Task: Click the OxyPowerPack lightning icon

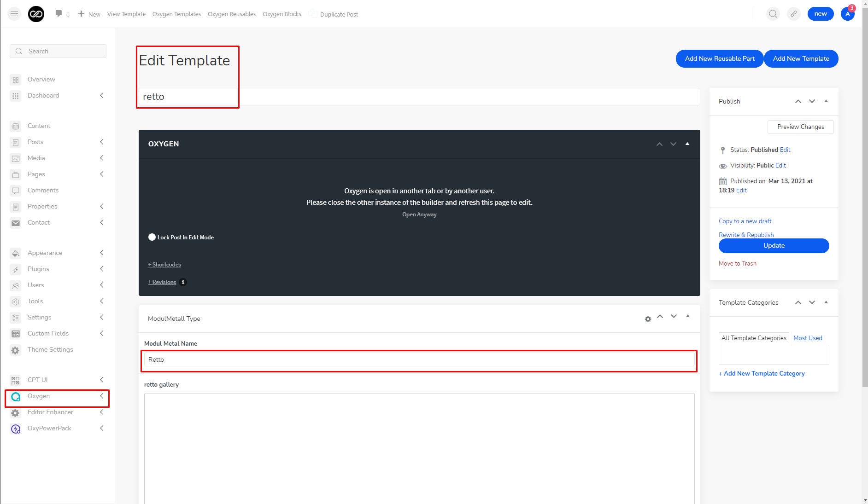Action: [16, 429]
